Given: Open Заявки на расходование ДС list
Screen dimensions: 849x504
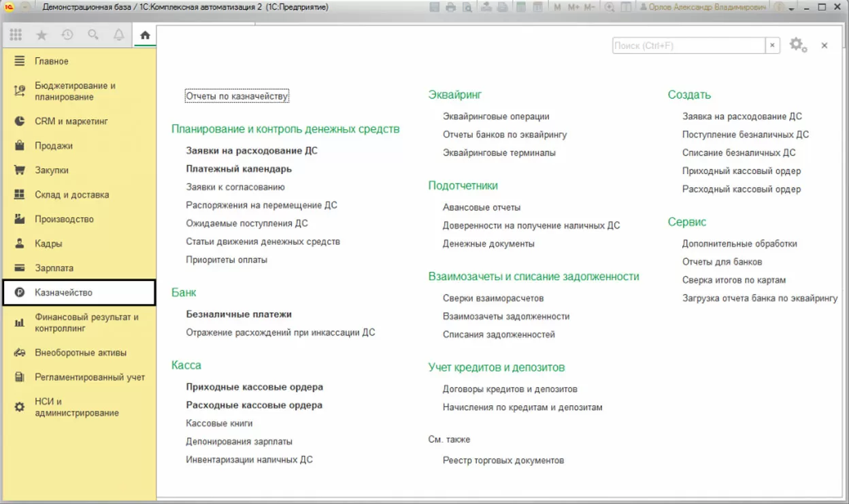Looking at the screenshot, I should pos(252,151).
